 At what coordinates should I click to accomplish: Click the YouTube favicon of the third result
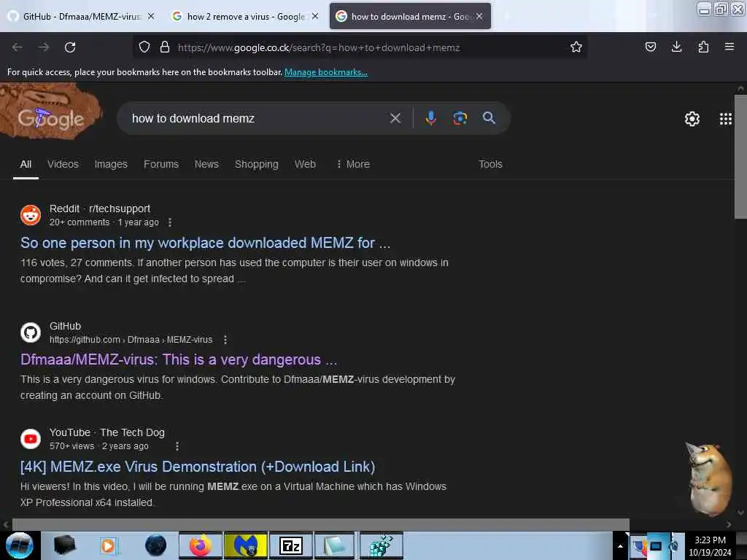point(31,439)
